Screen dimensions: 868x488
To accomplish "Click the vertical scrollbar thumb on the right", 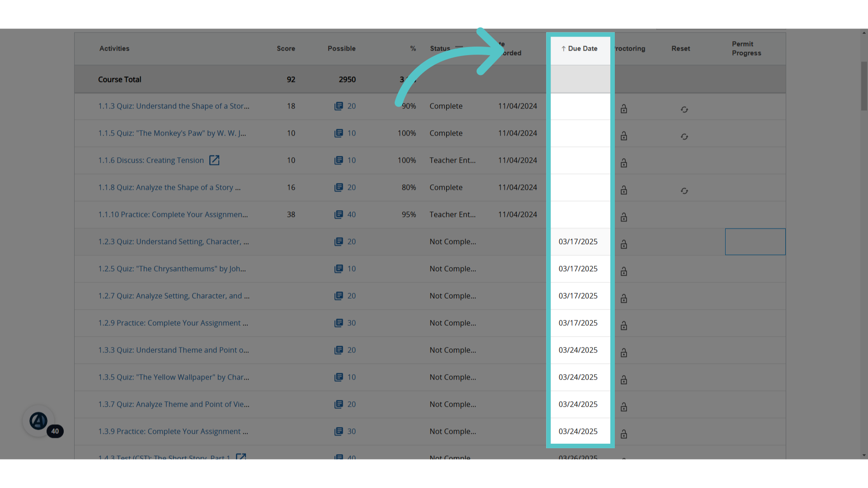I will pyautogui.click(x=864, y=86).
